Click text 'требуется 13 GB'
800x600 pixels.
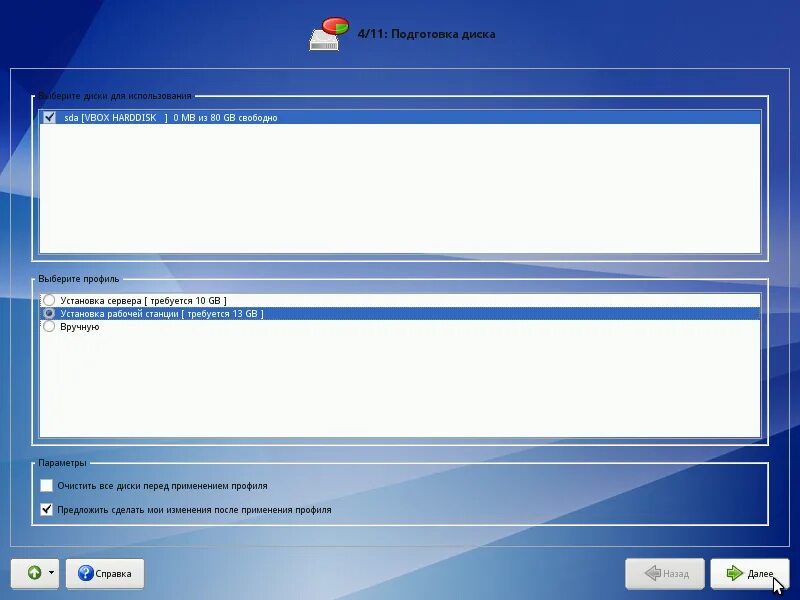(x=222, y=314)
